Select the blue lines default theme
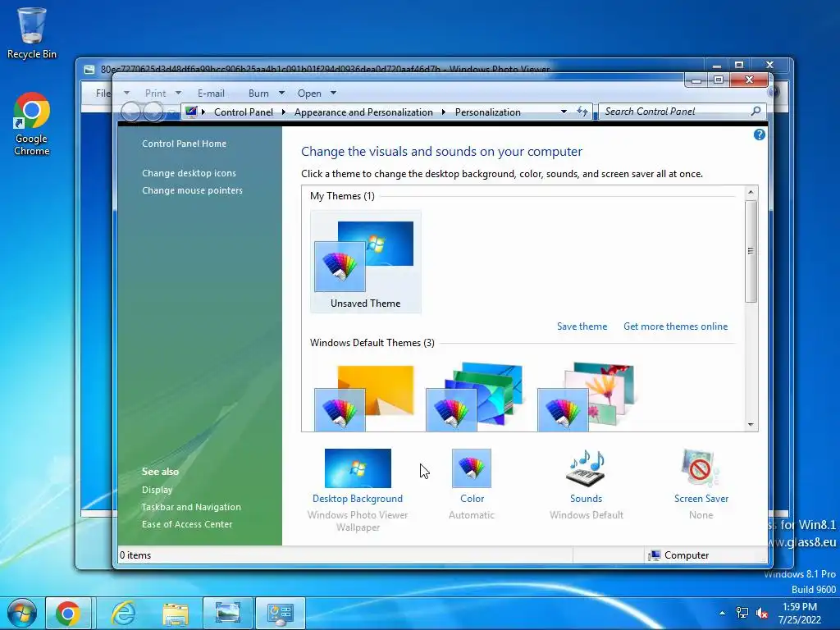This screenshot has width=840, height=630. point(475,397)
